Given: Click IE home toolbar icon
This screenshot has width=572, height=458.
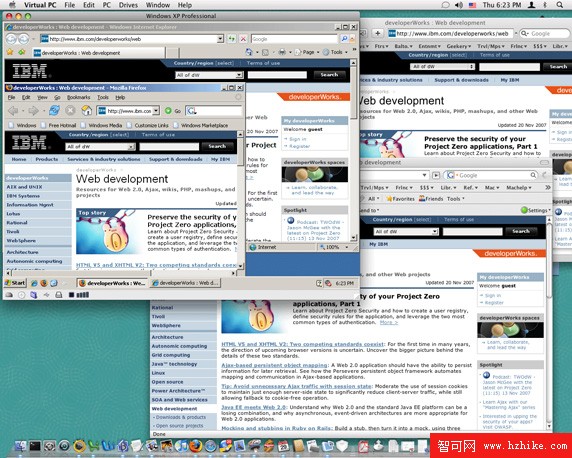Looking at the screenshot, I should click(249, 52).
